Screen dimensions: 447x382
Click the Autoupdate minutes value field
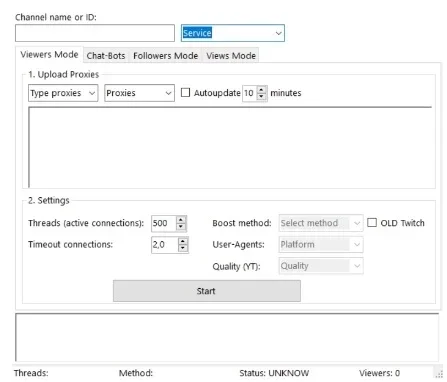[x=249, y=93]
